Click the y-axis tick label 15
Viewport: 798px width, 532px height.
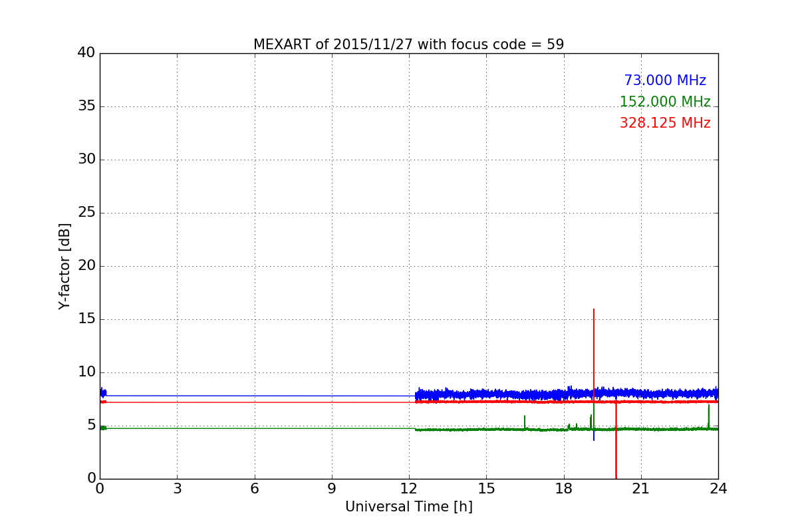[86, 319]
